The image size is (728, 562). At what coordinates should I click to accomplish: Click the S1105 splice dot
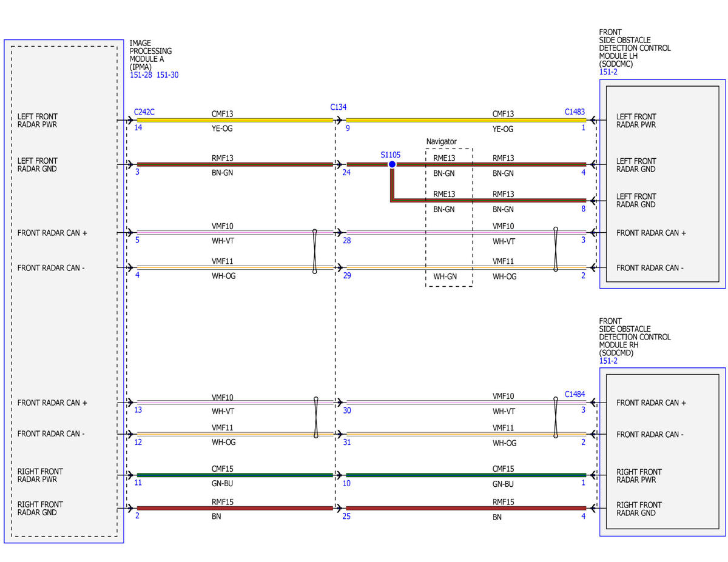[x=392, y=164]
